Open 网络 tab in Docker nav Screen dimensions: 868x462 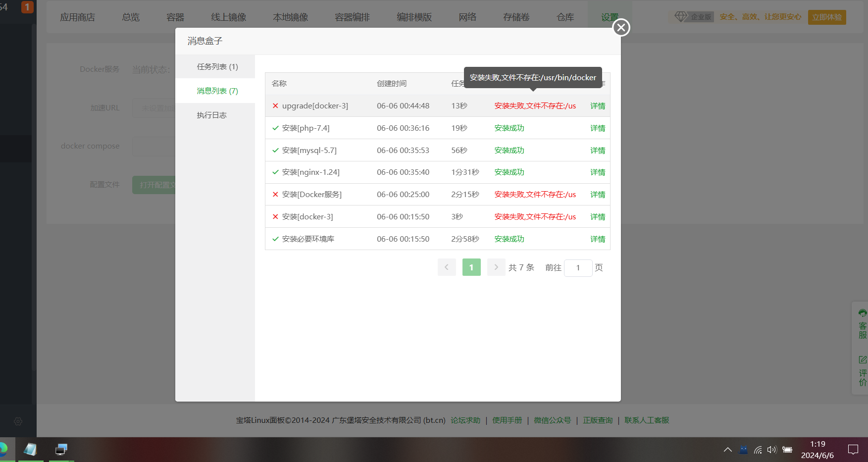(x=467, y=17)
